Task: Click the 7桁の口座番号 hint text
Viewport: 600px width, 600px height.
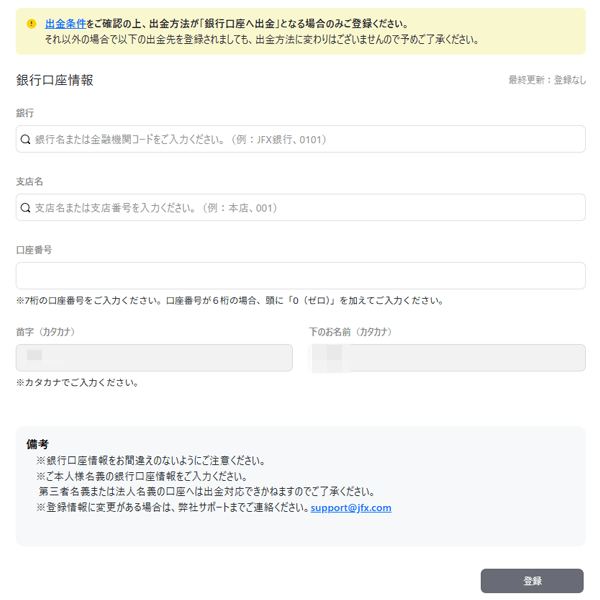Action: (x=230, y=301)
